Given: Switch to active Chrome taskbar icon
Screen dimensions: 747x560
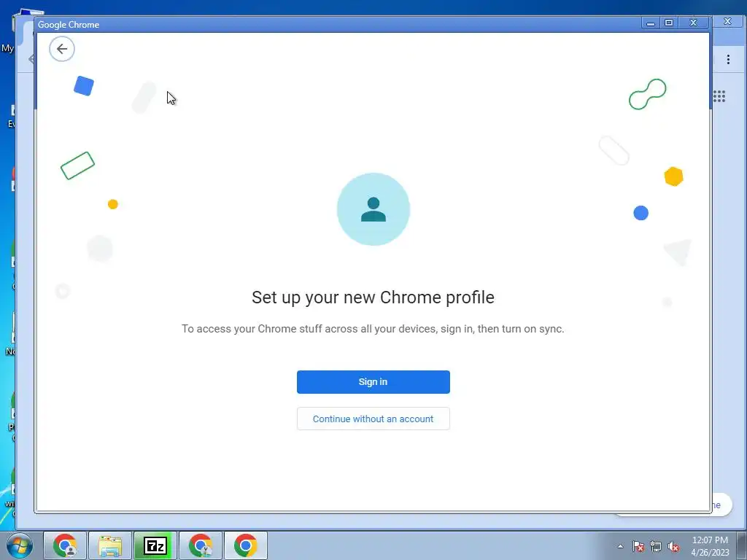Looking at the screenshot, I should (x=246, y=545).
